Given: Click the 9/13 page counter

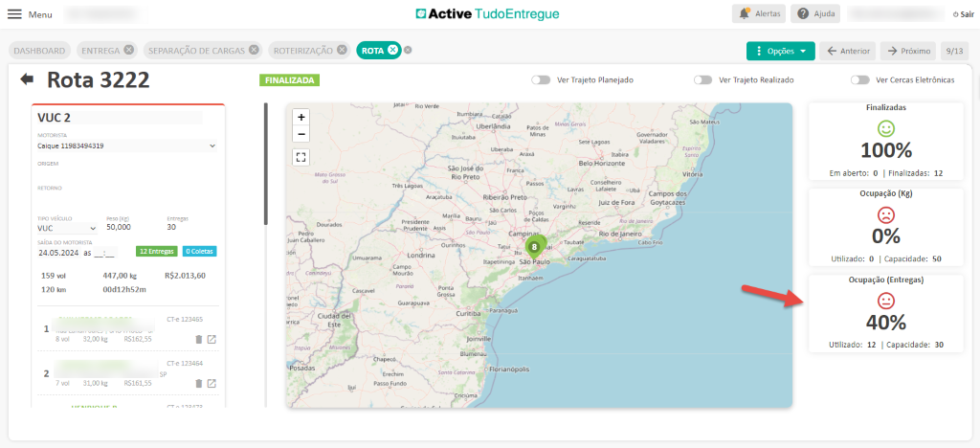Looking at the screenshot, I should point(954,51).
